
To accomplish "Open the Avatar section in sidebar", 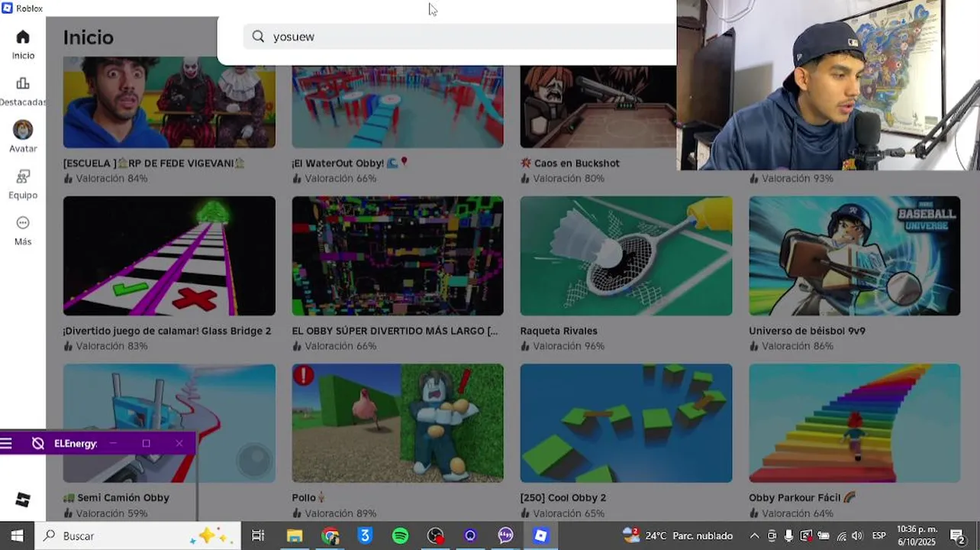I will coord(23,137).
